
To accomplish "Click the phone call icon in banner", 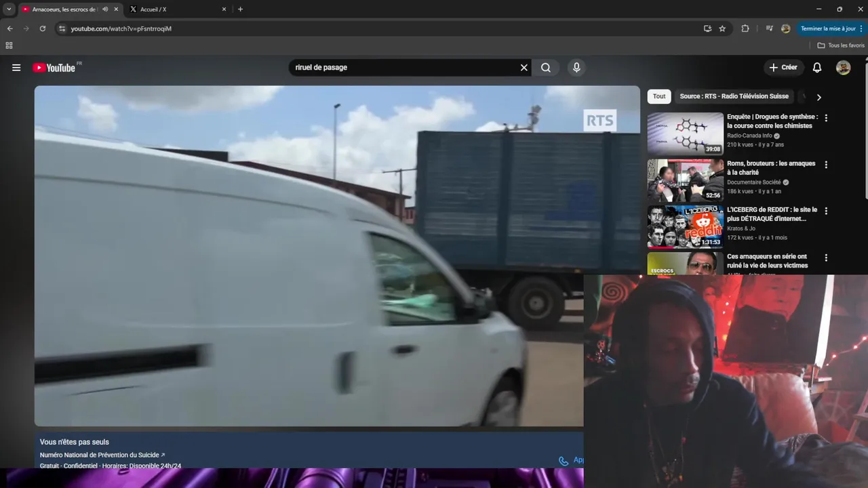I will coord(563,461).
